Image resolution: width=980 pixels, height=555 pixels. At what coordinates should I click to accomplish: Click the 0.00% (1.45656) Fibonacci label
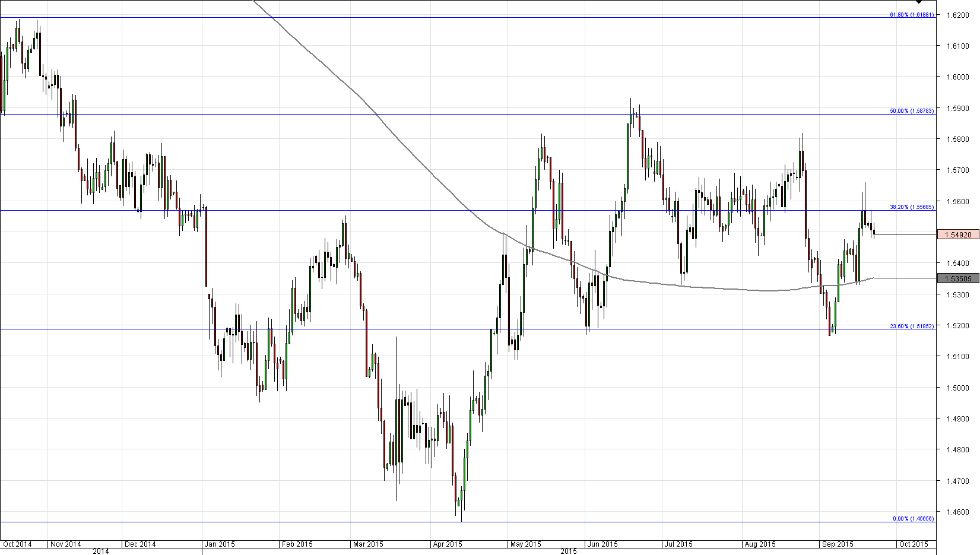pos(914,518)
